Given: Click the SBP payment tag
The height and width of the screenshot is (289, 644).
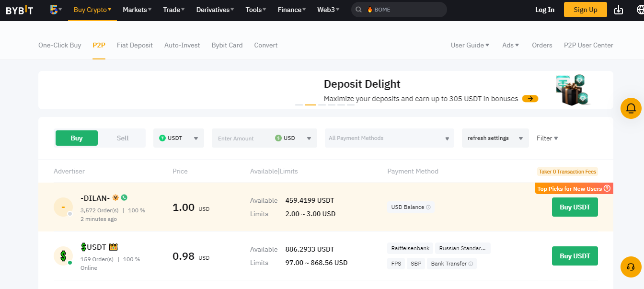Looking at the screenshot, I should tap(416, 264).
